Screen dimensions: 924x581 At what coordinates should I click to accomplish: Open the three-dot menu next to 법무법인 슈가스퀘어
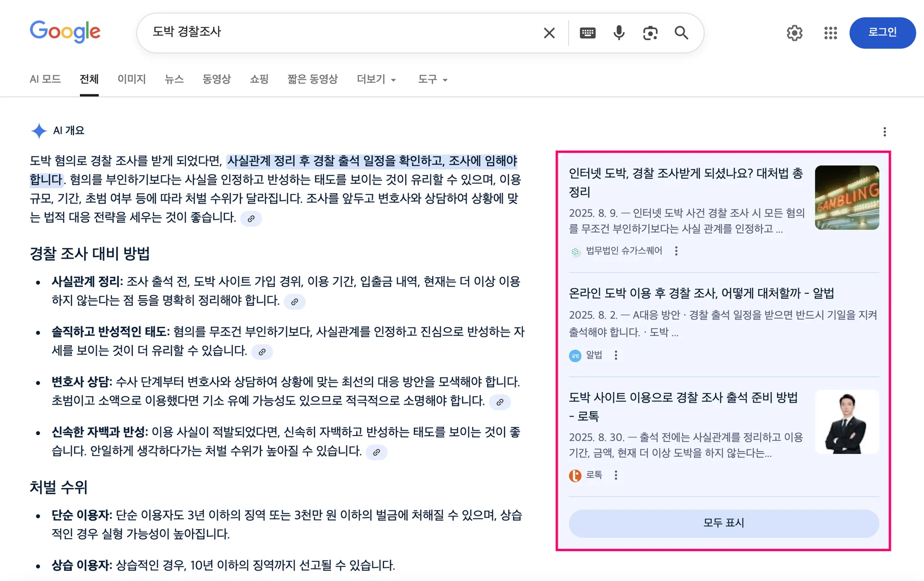pyautogui.click(x=676, y=251)
